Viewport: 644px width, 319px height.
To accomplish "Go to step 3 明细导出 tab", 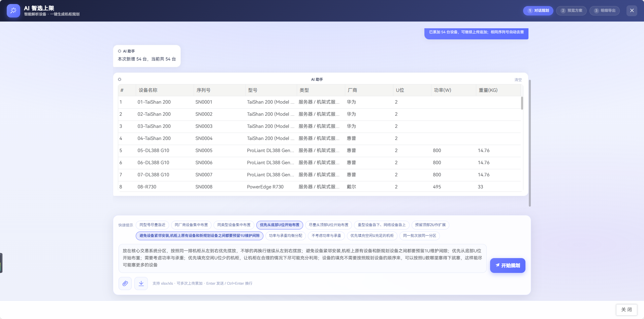I will point(605,10).
